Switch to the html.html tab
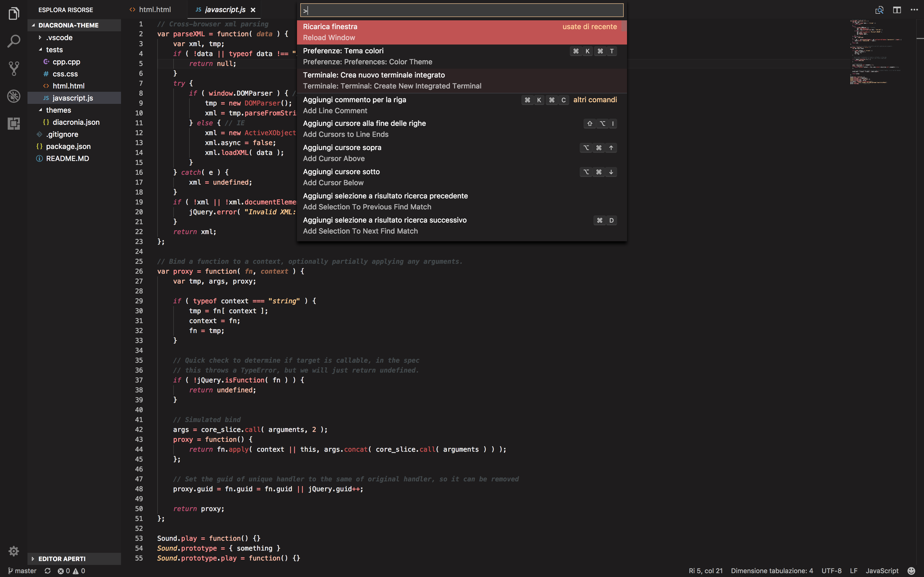The width and height of the screenshot is (924, 577). click(154, 10)
